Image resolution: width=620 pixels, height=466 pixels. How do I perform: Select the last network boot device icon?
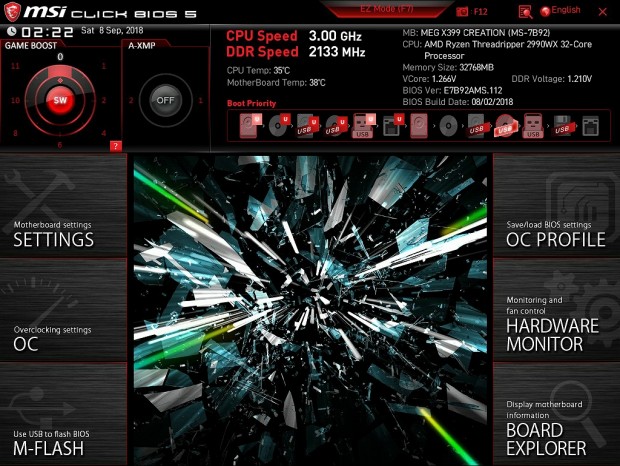coord(590,126)
